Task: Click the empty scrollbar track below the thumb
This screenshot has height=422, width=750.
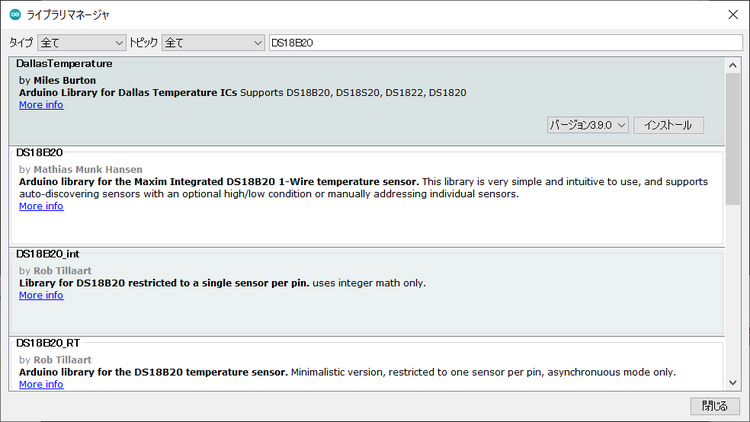Action: point(733,290)
